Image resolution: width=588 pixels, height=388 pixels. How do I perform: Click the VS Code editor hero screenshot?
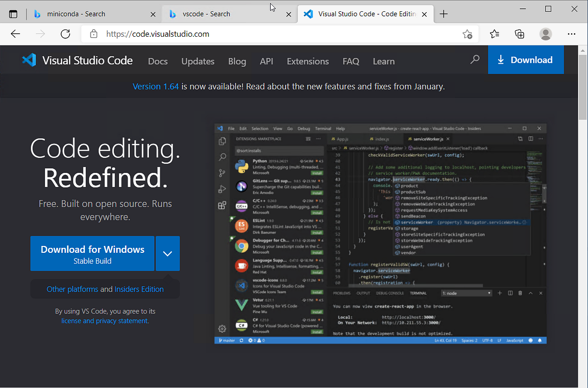click(380, 234)
